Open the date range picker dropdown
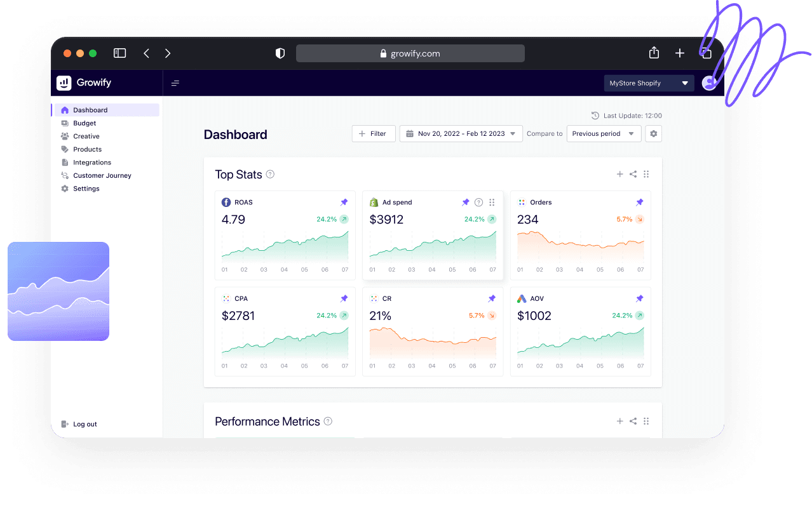The height and width of the screenshot is (506, 812). (461, 134)
